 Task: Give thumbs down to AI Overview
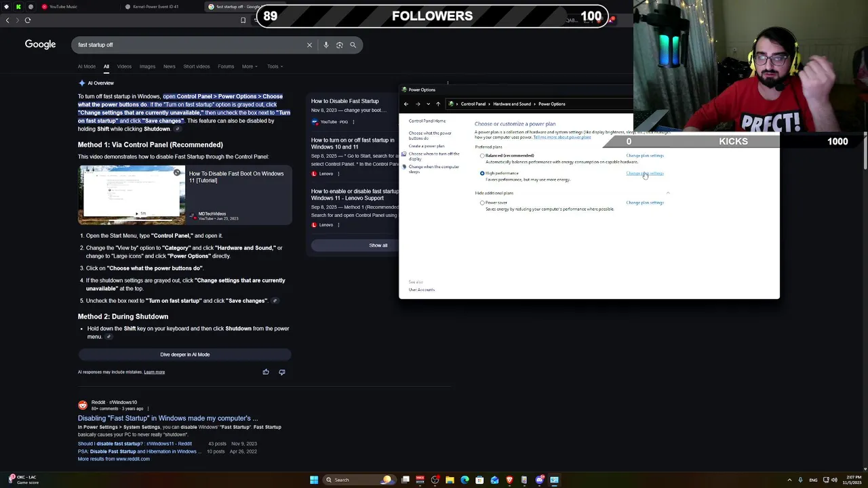282,372
